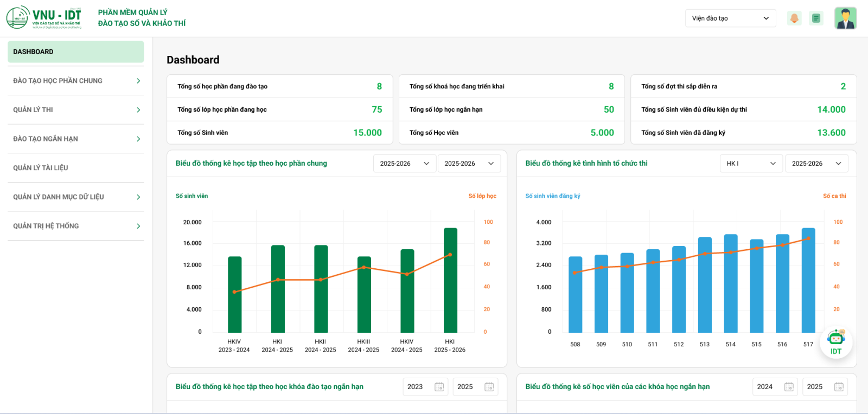Open the IDT chatbot assistant
Viewport: 868px width, 414px height.
[835, 342]
